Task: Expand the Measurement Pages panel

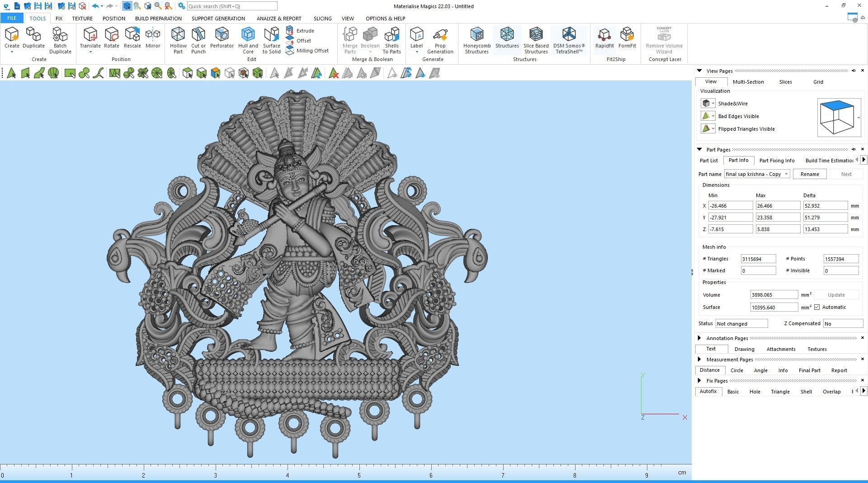Action: pyautogui.click(x=699, y=359)
